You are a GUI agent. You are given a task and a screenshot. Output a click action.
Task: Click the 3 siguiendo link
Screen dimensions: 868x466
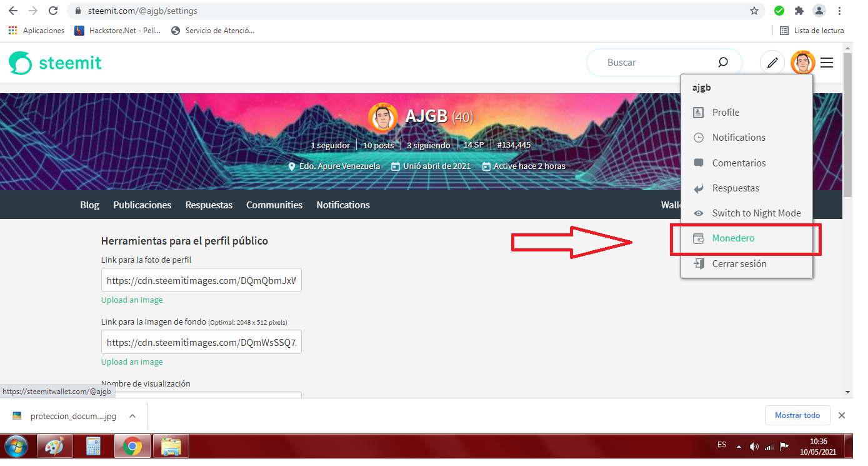click(x=429, y=145)
